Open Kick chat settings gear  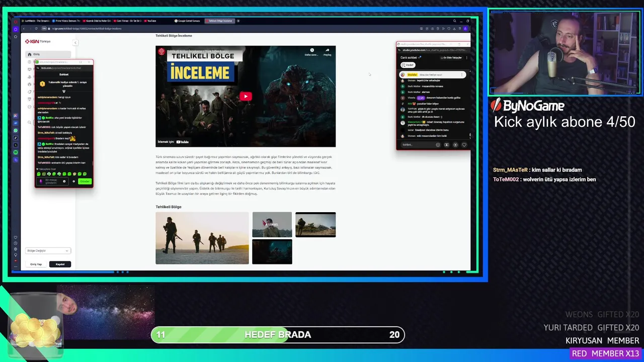[x=73, y=181]
